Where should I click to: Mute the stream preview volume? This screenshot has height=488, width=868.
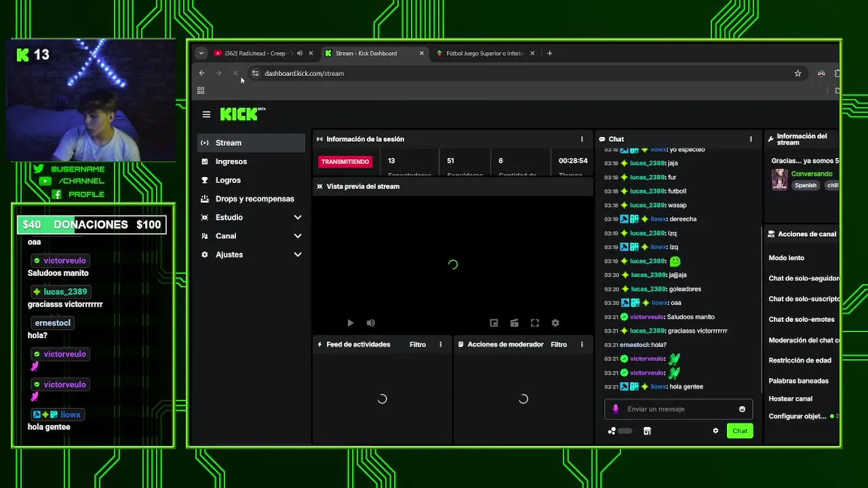pos(370,323)
